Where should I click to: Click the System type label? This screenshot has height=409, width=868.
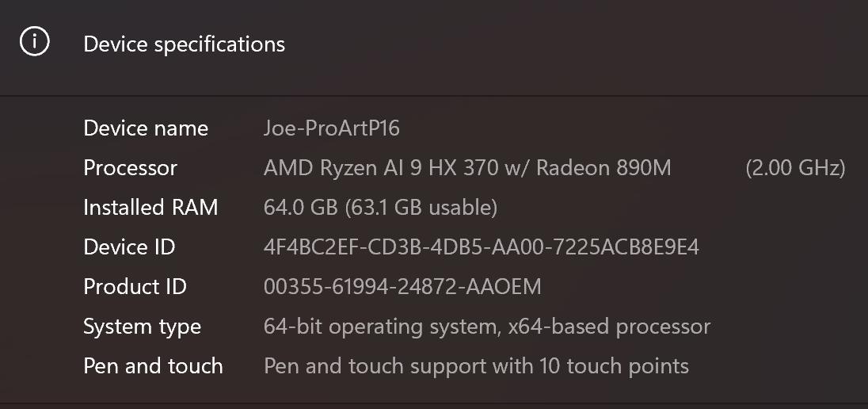(142, 327)
